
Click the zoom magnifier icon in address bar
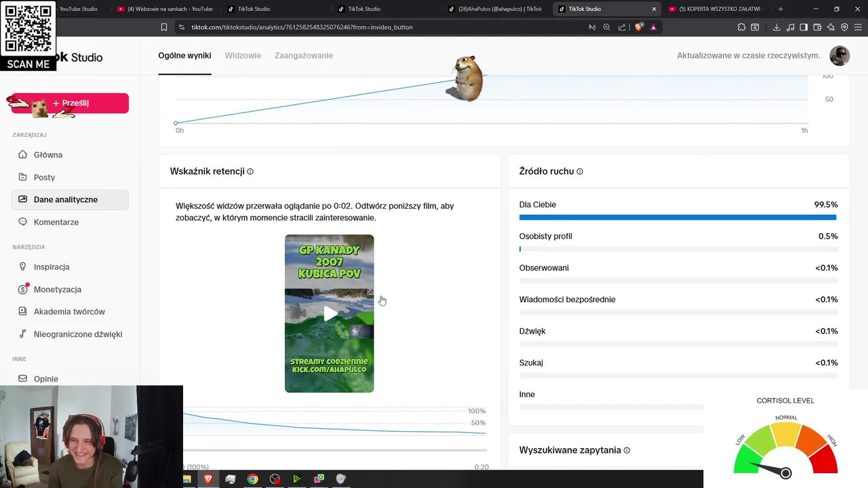point(606,27)
